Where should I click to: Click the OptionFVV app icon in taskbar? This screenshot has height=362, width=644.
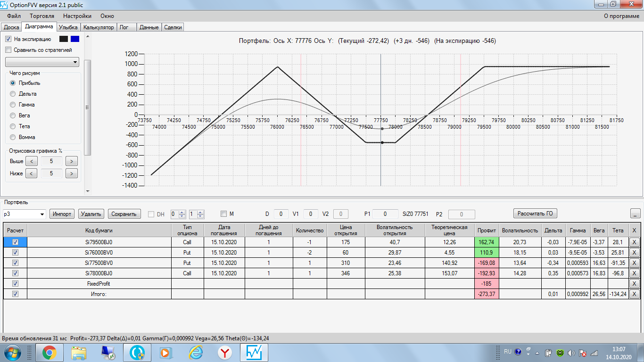click(255, 352)
